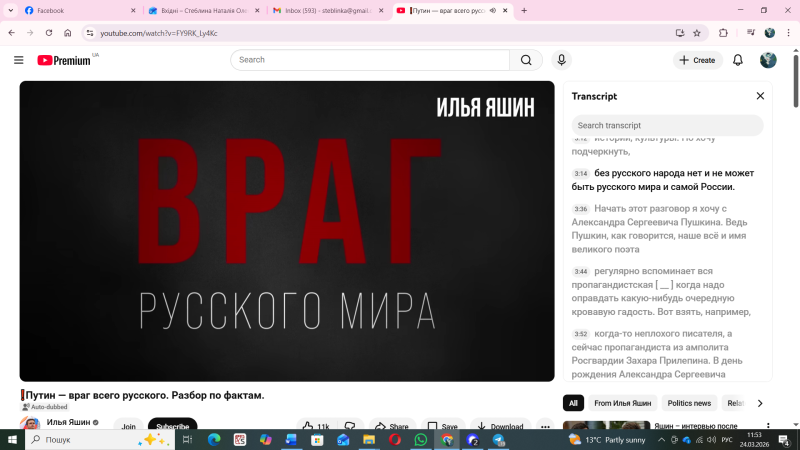The height and width of the screenshot is (450, 800).
Task: Subscribe to the Илья Яшин channel
Action: click(172, 427)
